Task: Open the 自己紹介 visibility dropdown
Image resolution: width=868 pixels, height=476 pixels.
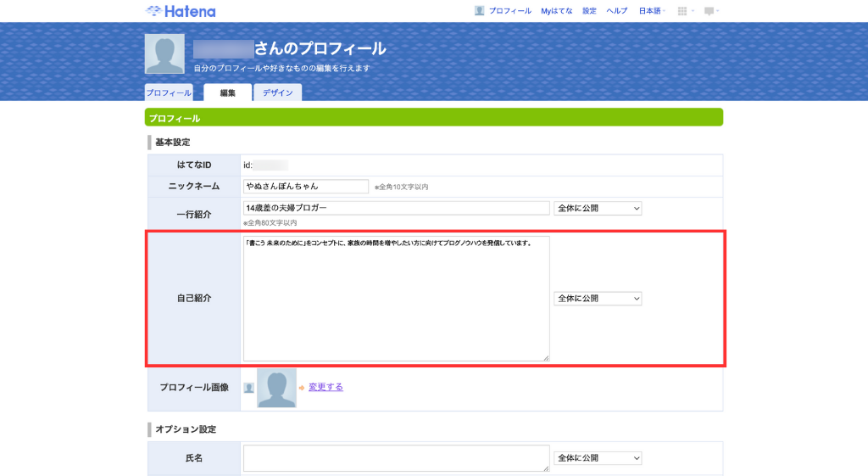Action: [598, 299]
